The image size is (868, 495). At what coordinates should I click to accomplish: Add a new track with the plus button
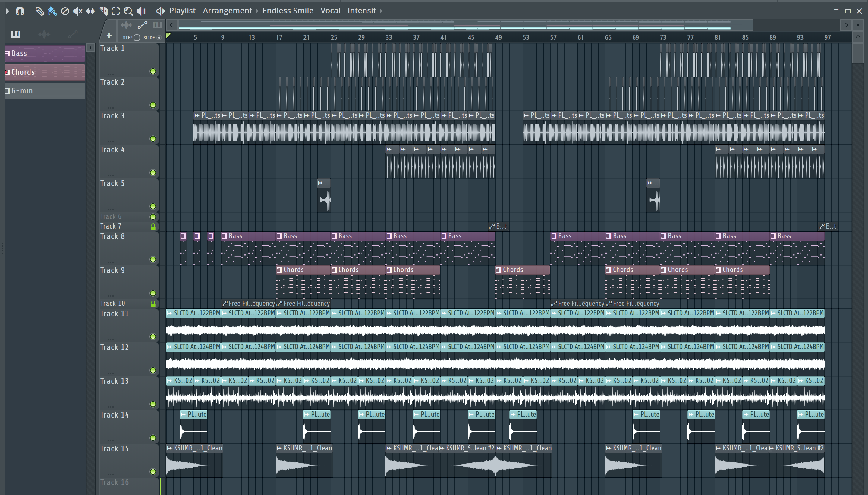(109, 36)
